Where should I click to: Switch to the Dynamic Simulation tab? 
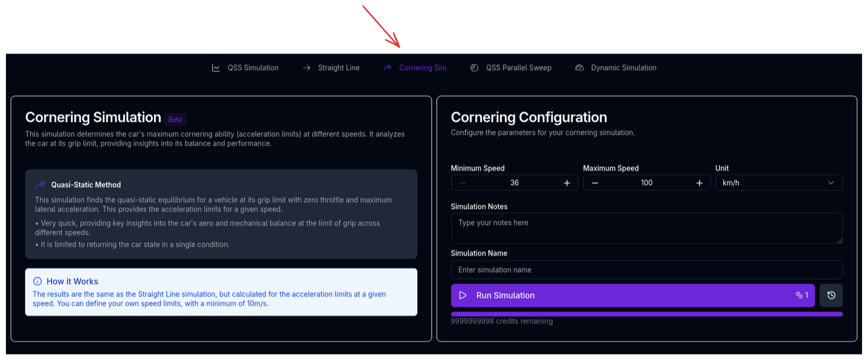pos(623,68)
